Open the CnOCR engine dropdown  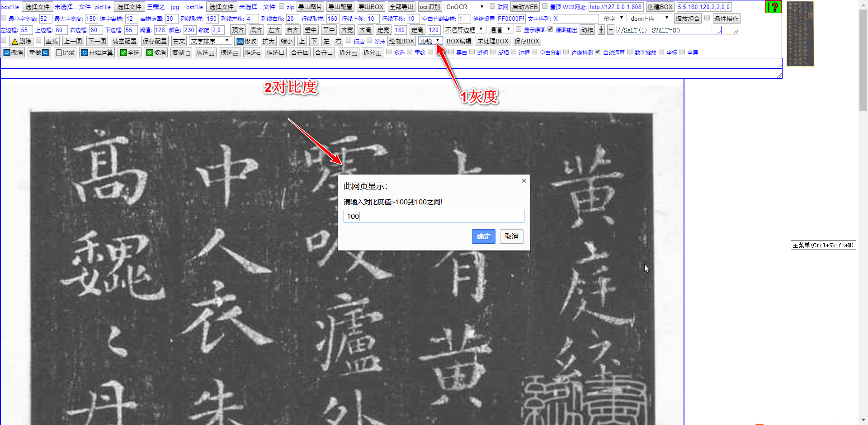tap(465, 7)
